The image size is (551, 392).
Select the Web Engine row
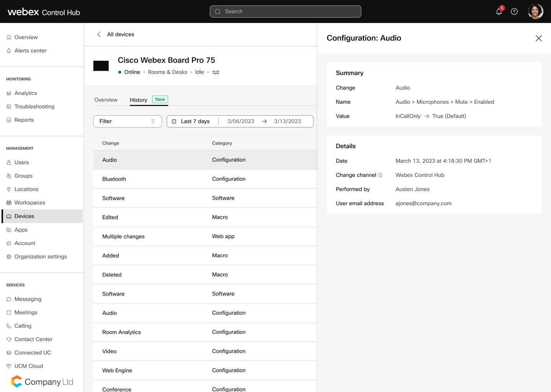[x=205, y=371]
